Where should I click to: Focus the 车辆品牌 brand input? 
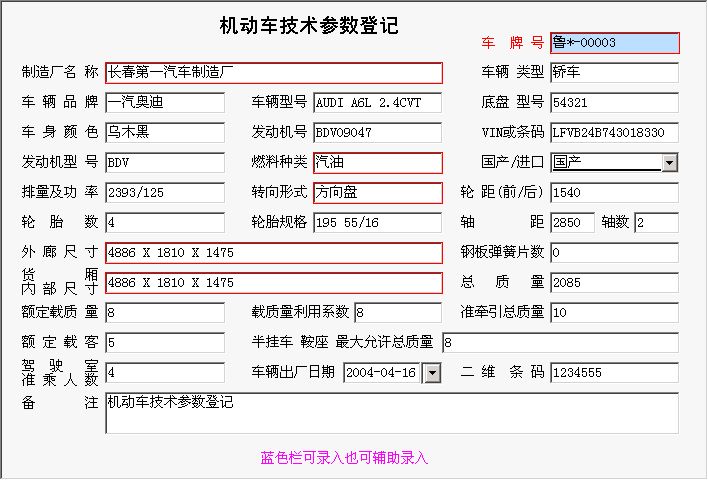[x=164, y=103]
